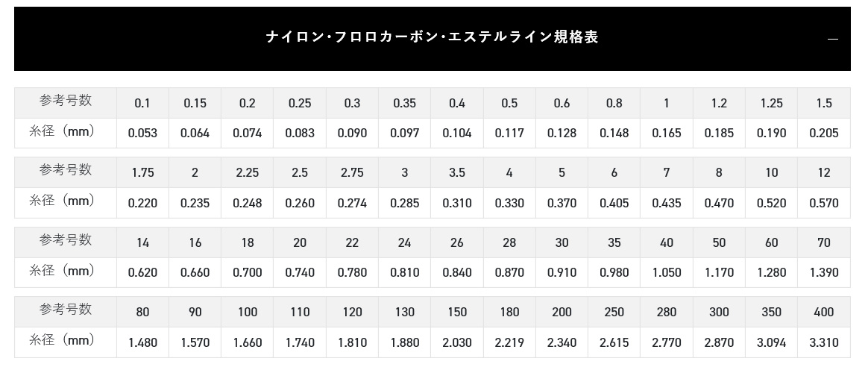
Task: Click the 2.219 diameter value
Action: click(509, 342)
